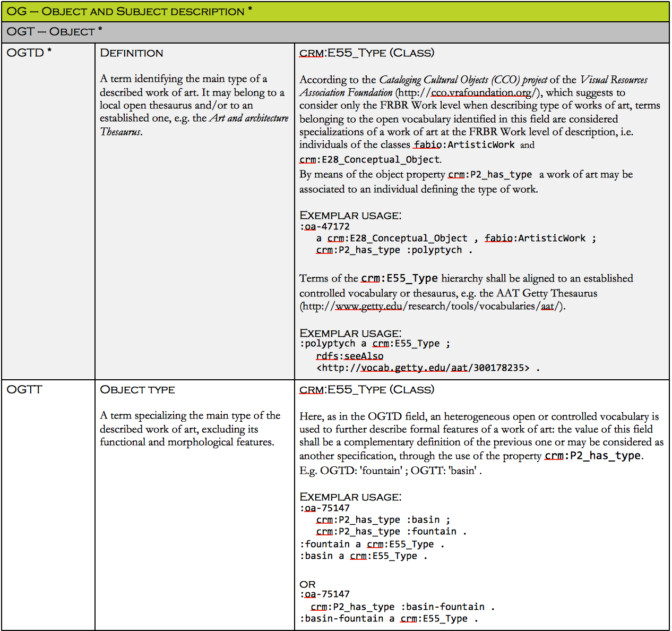Viewport: 672px width, 631px height.
Task: Select the first ':oa-75147' code line
Action: coord(325,508)
